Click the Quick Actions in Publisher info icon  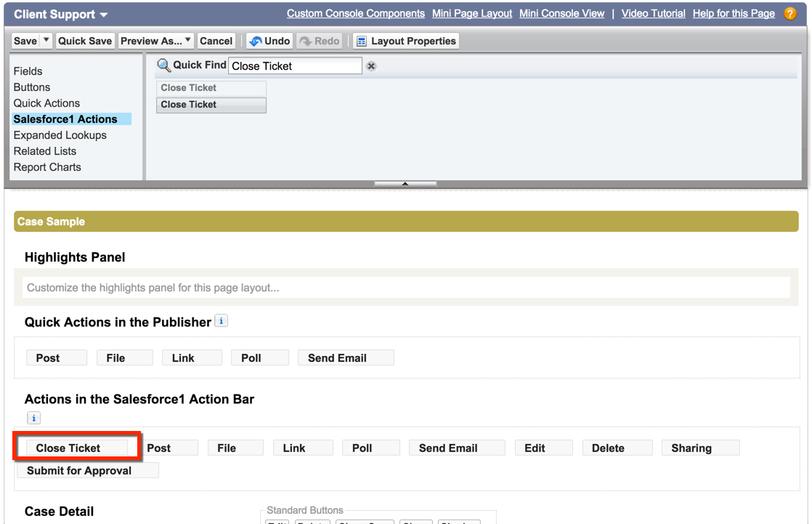(222, 321)
